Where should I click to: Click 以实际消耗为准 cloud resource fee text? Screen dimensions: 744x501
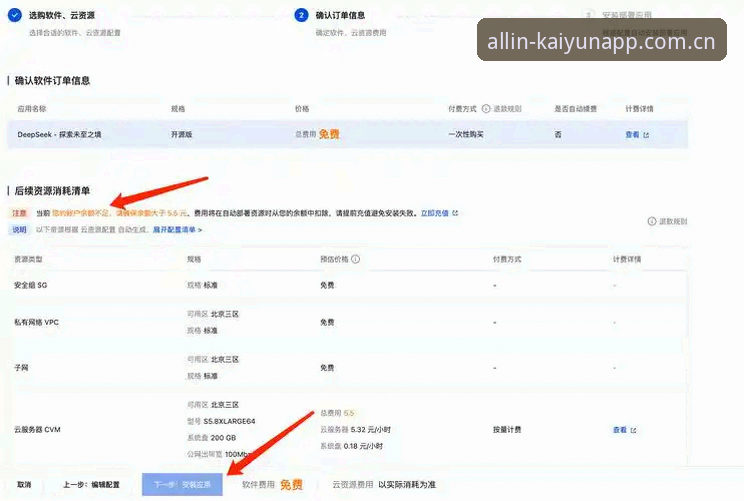[407, 484]
